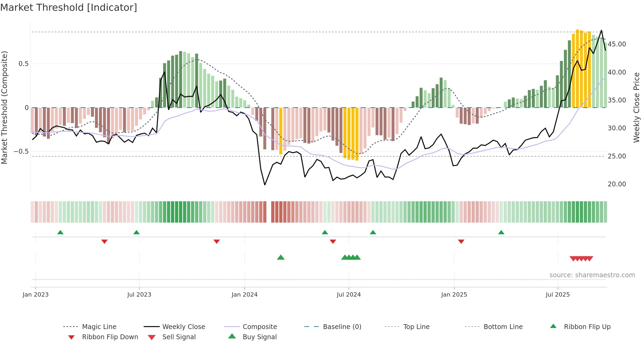Toggle Buy Signal legend entry

[252, 337]
